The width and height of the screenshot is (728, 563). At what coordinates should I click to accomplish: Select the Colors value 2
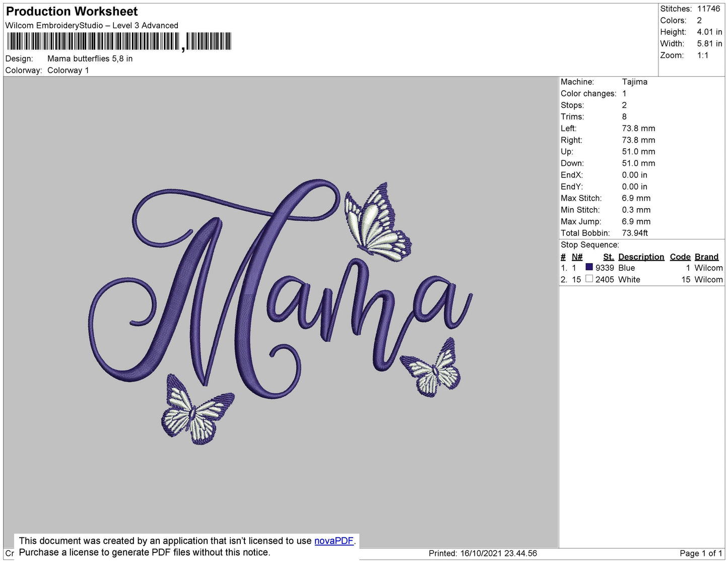(699, 20)
